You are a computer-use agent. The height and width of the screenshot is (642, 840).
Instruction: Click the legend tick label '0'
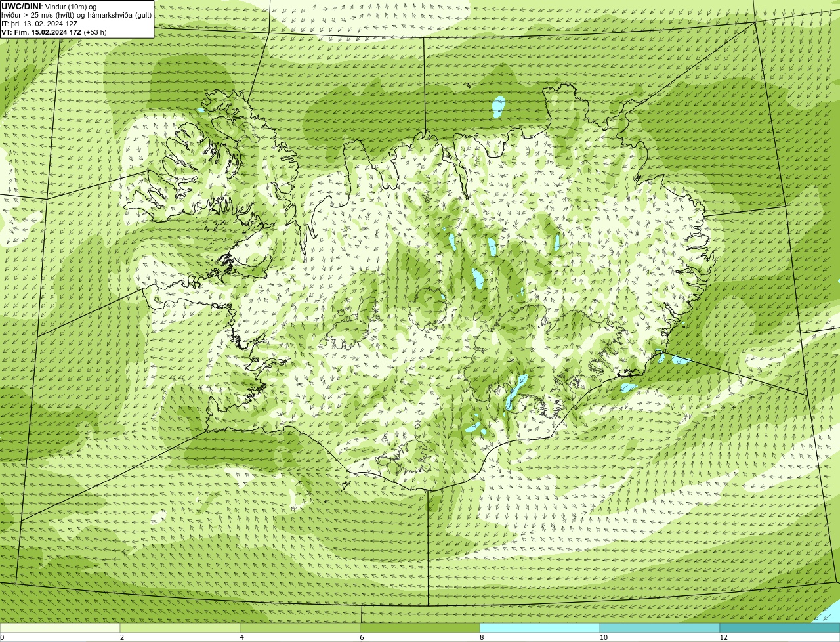[x=2, y=637]
